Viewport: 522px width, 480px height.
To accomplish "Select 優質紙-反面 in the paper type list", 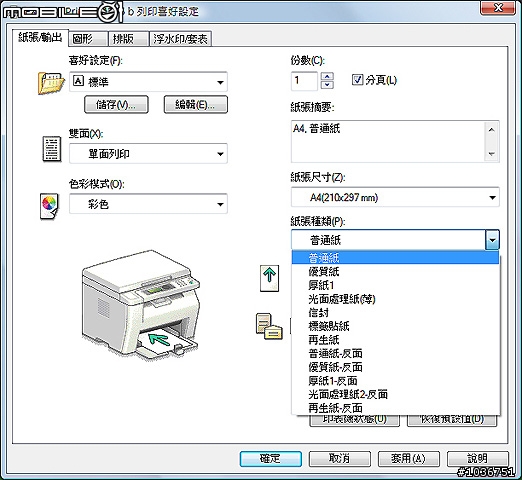I will pos(395,367).
